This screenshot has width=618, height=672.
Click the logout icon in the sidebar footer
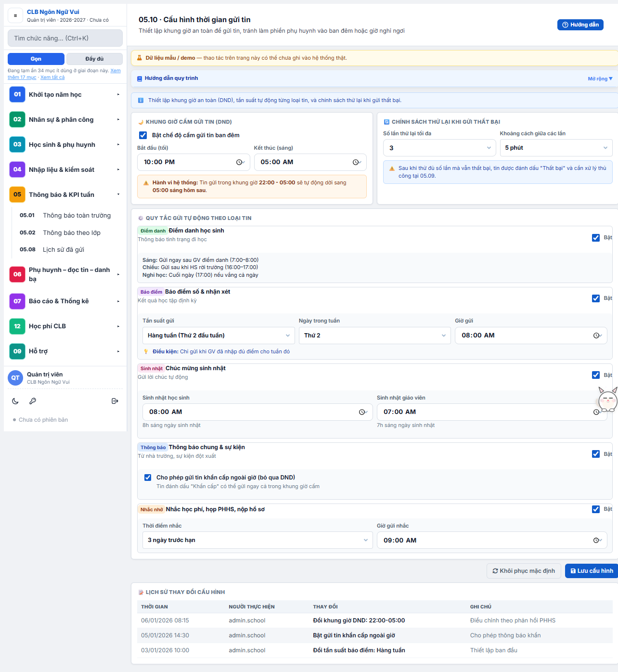tap(115, 401)
